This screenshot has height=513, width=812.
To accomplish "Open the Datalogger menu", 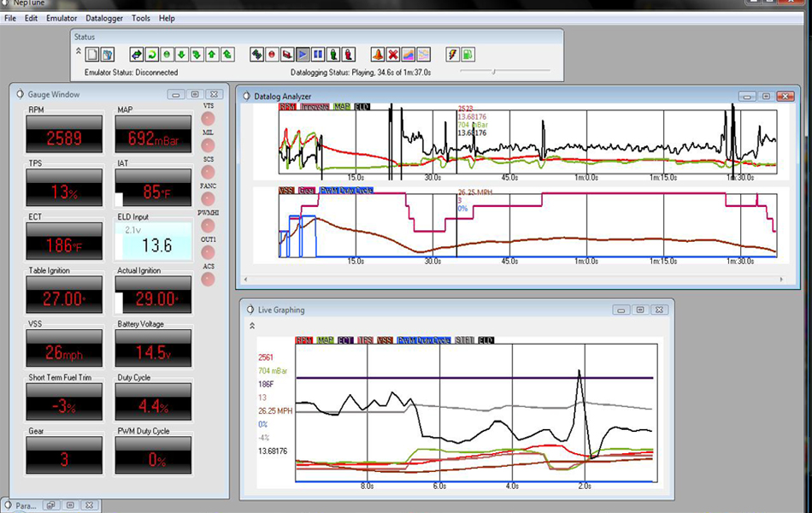I will pos(104,18).
